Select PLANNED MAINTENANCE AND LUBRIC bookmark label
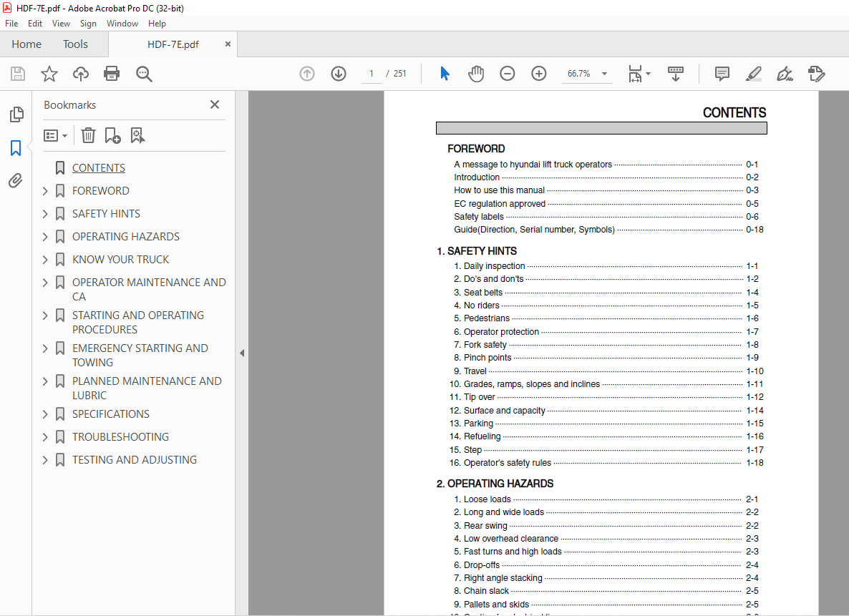Image resolution: width=849 pixels, height=616 pixels. (147, 388)
